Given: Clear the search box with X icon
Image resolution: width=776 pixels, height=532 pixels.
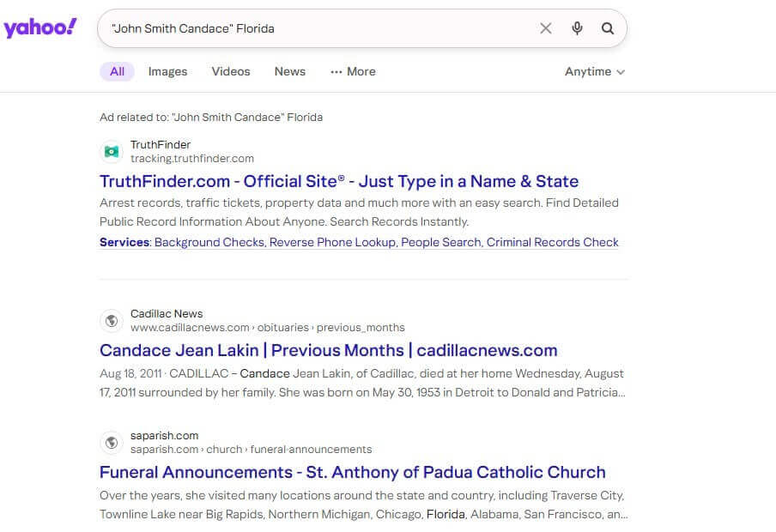Looking at the screenshot, I should [546, 28].
